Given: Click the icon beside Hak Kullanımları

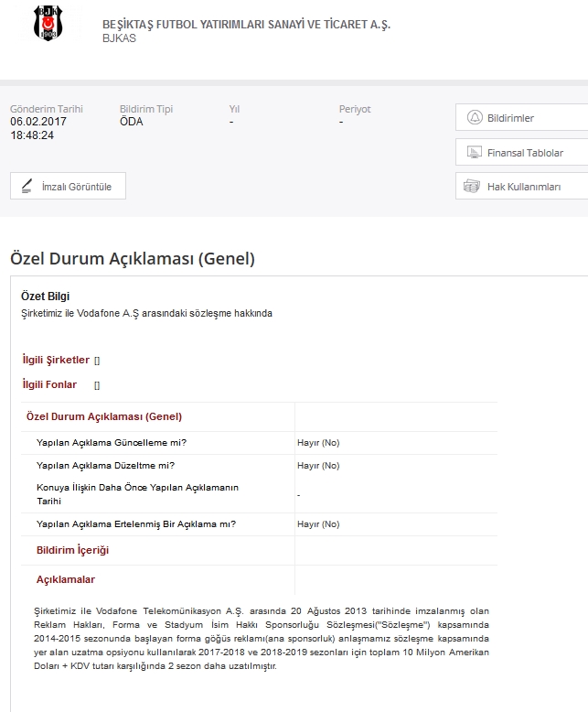Looking at the screenshot, I should click(472, 187).
